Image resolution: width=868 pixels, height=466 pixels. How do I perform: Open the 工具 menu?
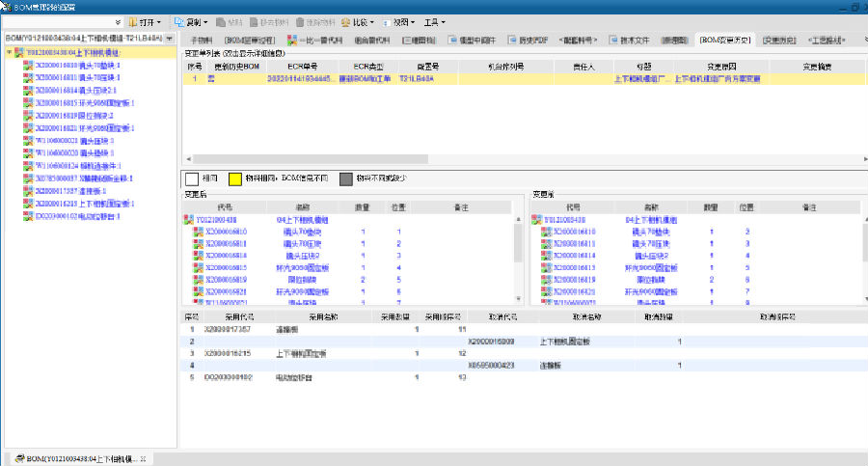(434, 21)
